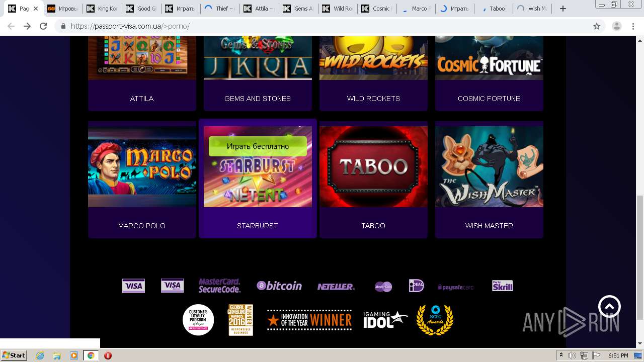Click the Играть бесплатно button on Starburst

(258, 146)
